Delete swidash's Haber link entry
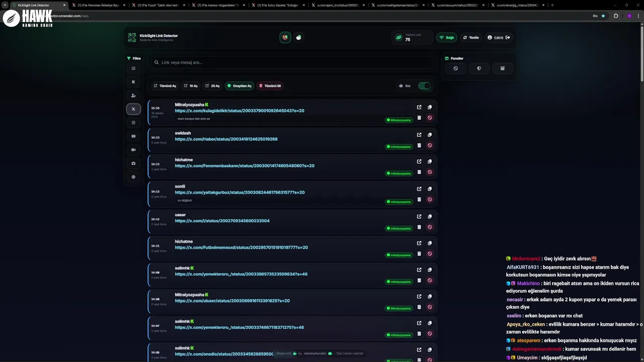 click(419, 145)
